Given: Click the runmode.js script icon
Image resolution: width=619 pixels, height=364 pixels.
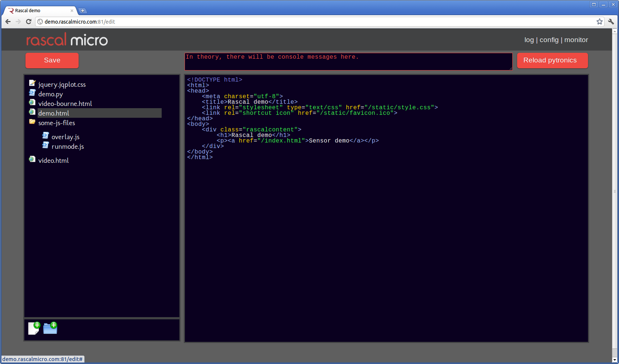Looking at the screenshot, I should click(x=45, y=145).
